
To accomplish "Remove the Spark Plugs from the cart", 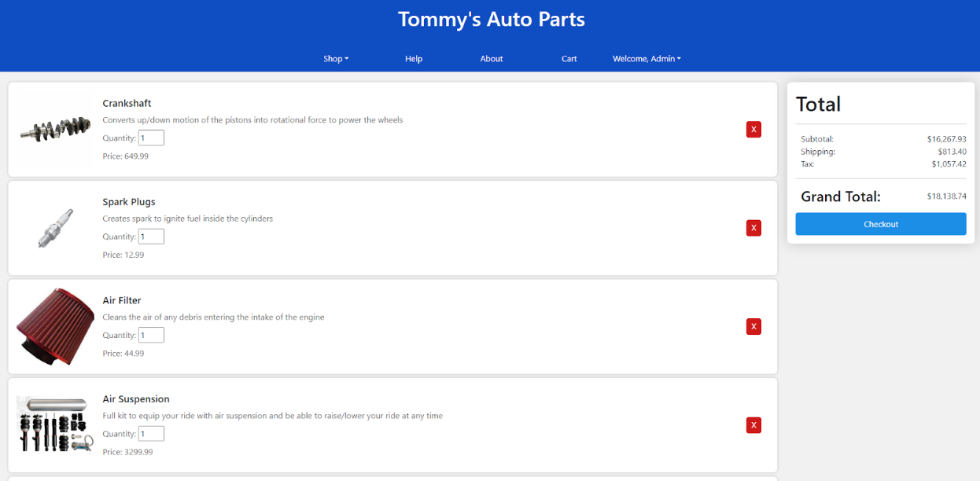I will 753,228.
